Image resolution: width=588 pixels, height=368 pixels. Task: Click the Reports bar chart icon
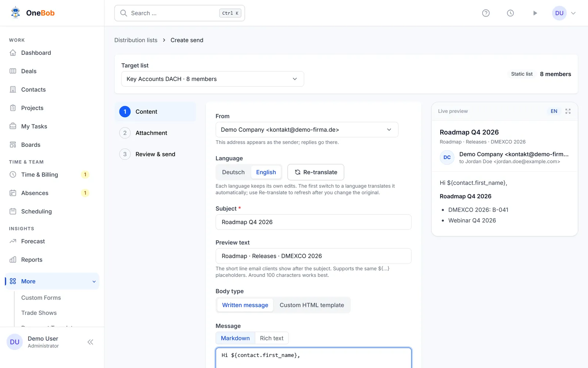tap(13, 259)
